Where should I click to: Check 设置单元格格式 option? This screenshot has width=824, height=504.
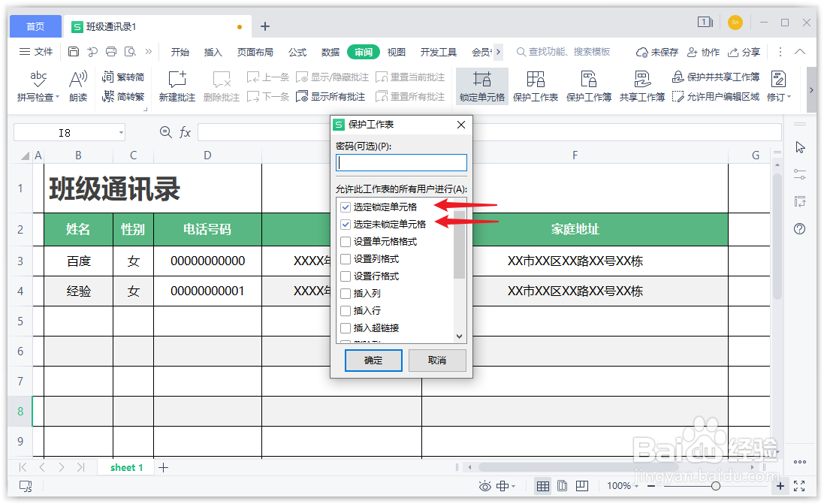tap(346, 242)
